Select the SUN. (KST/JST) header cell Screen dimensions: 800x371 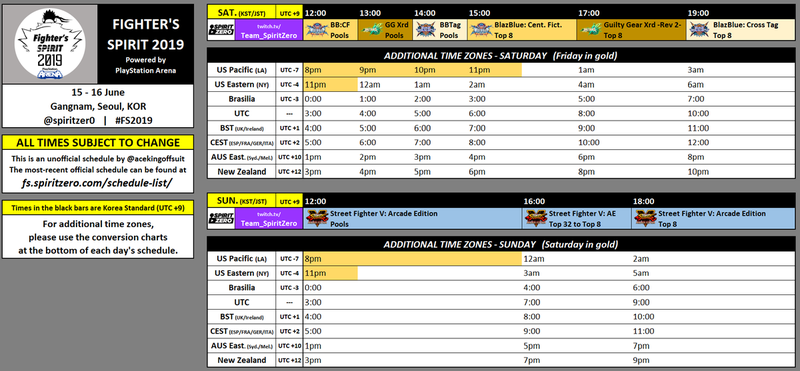pyautogui.click(x=241, y=201)
